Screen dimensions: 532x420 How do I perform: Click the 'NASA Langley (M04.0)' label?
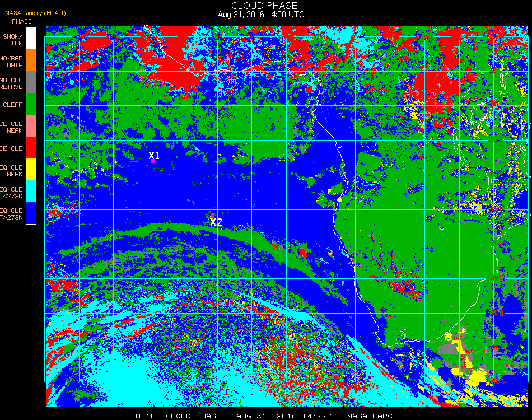tap(35, 13)
